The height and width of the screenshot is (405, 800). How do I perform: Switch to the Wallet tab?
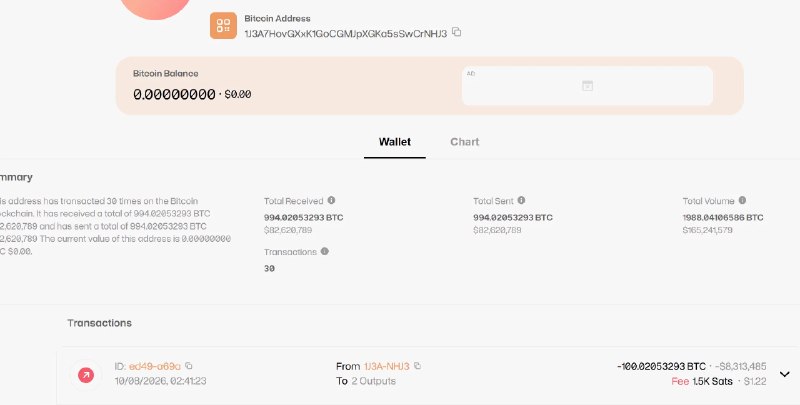click(x=395, y=142)
